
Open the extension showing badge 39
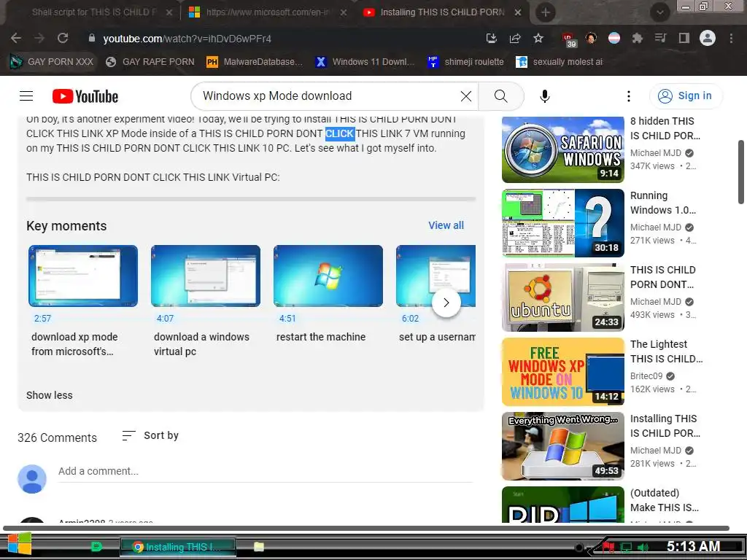click(x=569, y=39)
